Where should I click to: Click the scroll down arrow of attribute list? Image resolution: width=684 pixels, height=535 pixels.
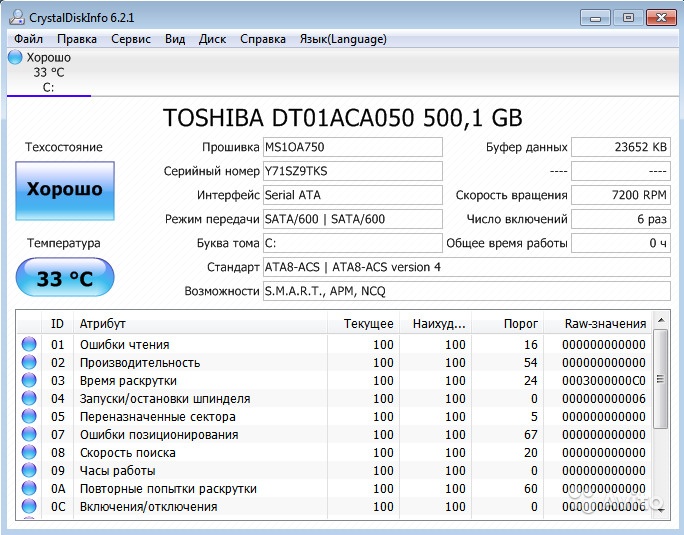661,510
